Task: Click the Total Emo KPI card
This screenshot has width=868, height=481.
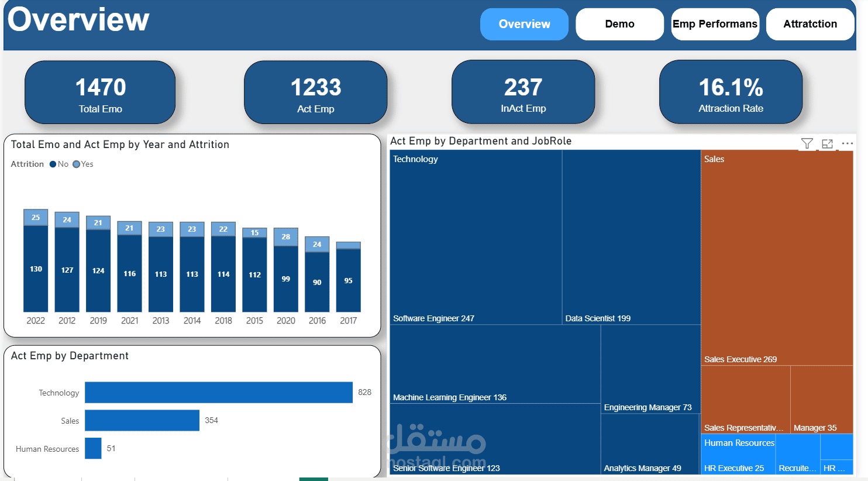Action: pos(100,92)
